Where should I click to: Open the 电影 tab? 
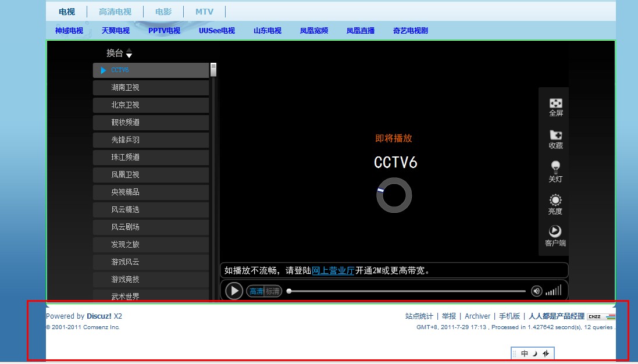[x=163, y=12]
